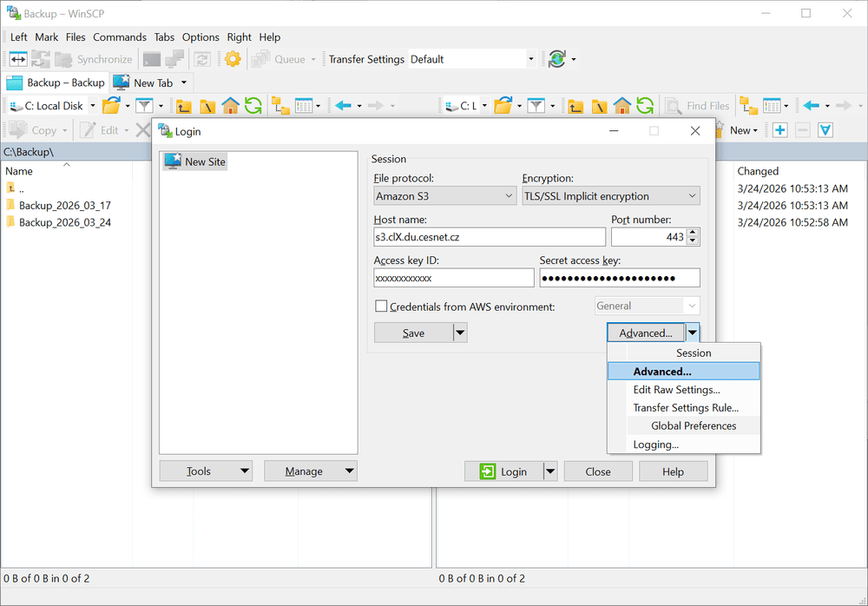The image size is (868, 606).
Task: Expand the Save button dropdown arrow
Action: [x=460, y=333]
